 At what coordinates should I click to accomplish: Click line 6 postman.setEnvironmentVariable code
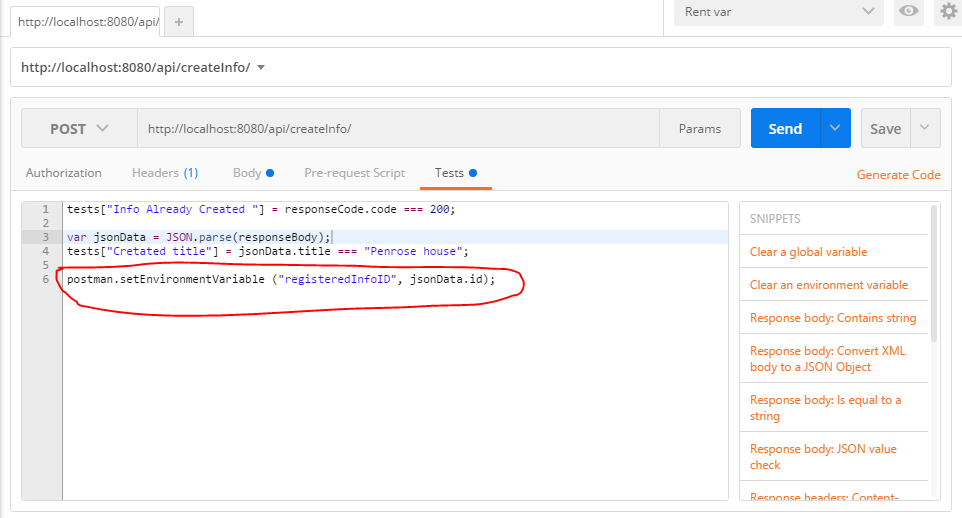[x=281, y=279]
